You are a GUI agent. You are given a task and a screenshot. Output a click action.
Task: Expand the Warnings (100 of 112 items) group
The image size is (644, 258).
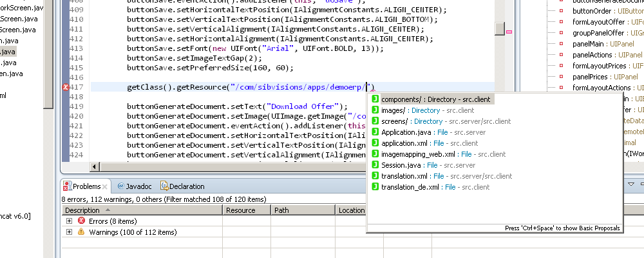pos(69,232)
